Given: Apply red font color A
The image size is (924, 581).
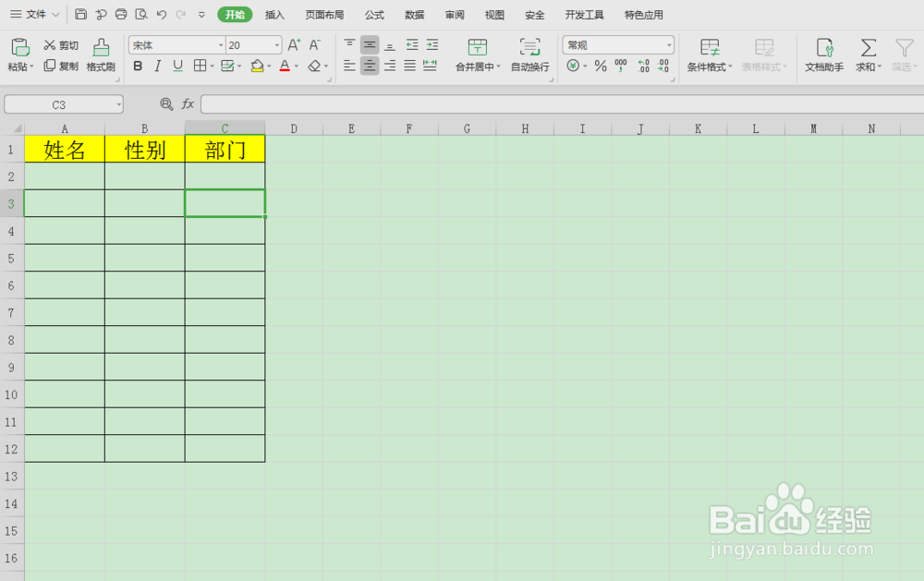Looking at the screenshot, I should tap(285, 66).
